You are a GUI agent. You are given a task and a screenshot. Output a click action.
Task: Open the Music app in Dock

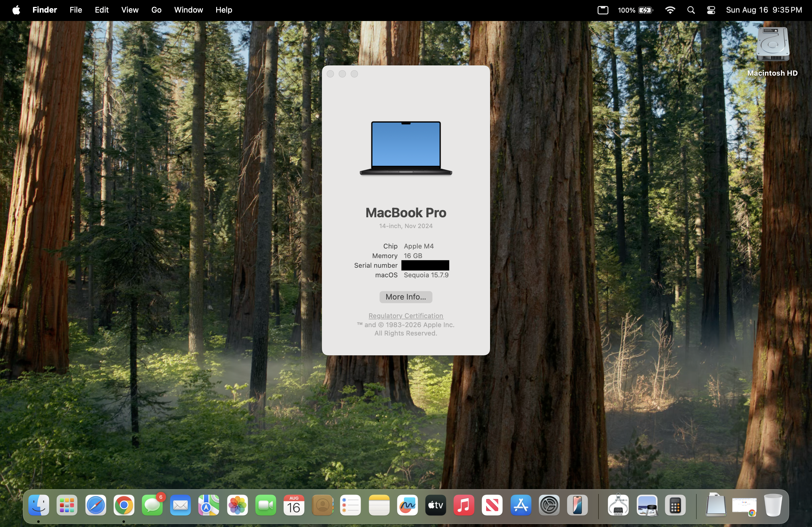pos(464,505)
